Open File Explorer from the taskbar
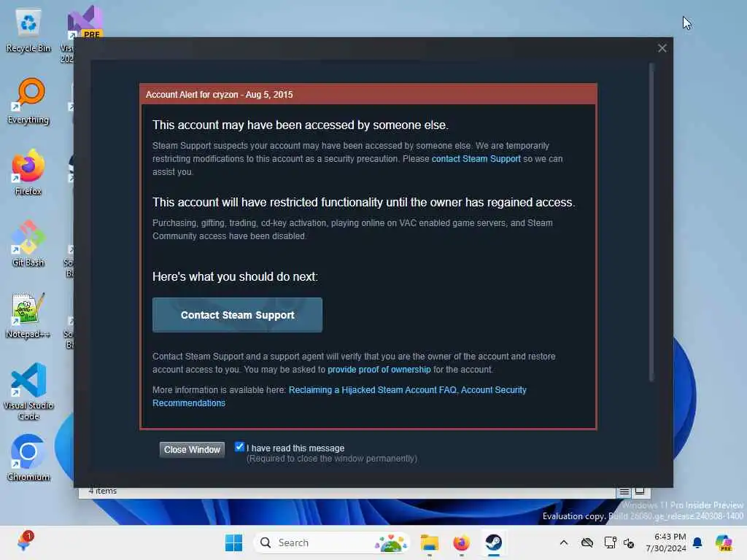Image resolution: width=747 pixels, height=560 pixels. coord(429,542)
